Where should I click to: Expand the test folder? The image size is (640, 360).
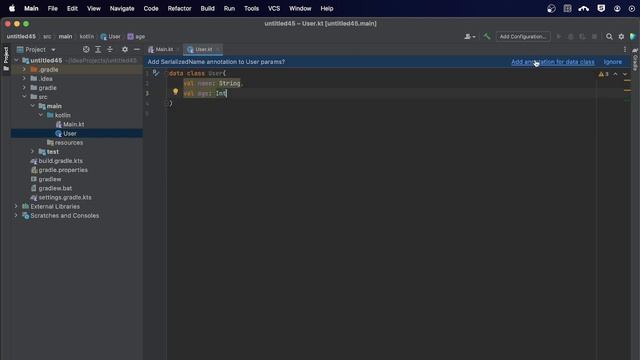[x=33, y=151]
